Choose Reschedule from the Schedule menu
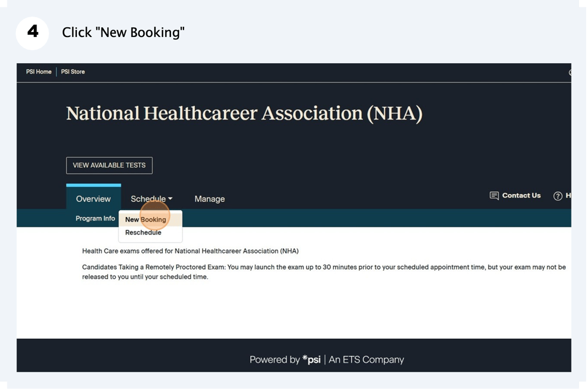The image size is (588, 390). click(x=143, y=232)
